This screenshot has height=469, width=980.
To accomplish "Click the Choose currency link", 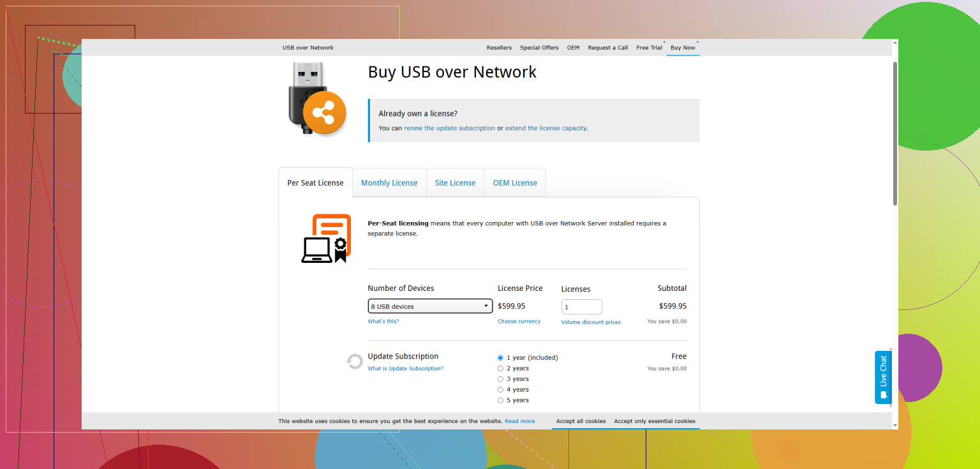I will [519, 322].
